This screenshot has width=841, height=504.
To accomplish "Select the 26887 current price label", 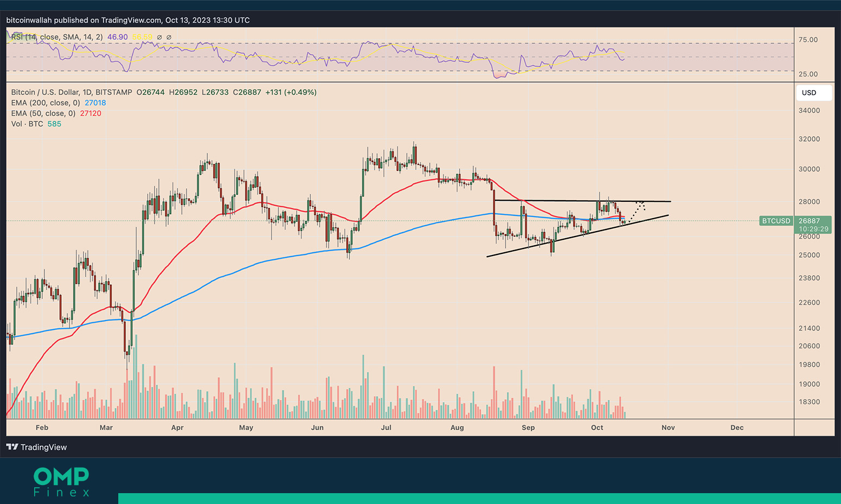I will [x=809, y=221].
